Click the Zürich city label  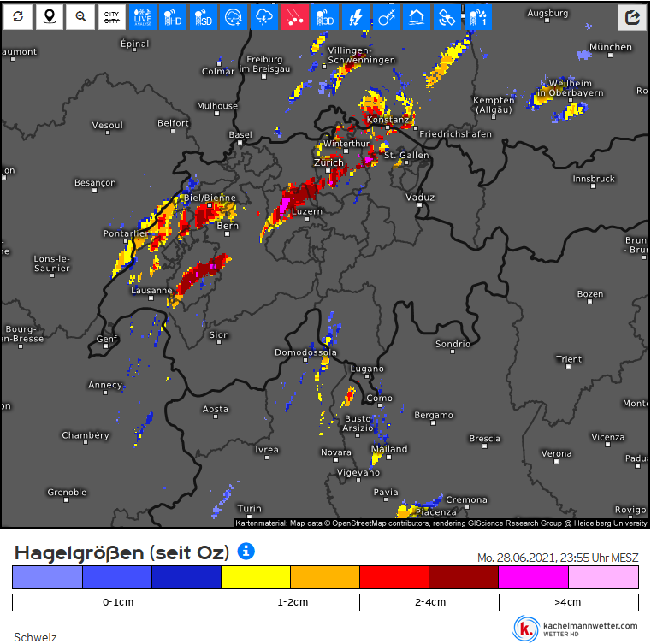pyautogui.click(x=328, y=162)
